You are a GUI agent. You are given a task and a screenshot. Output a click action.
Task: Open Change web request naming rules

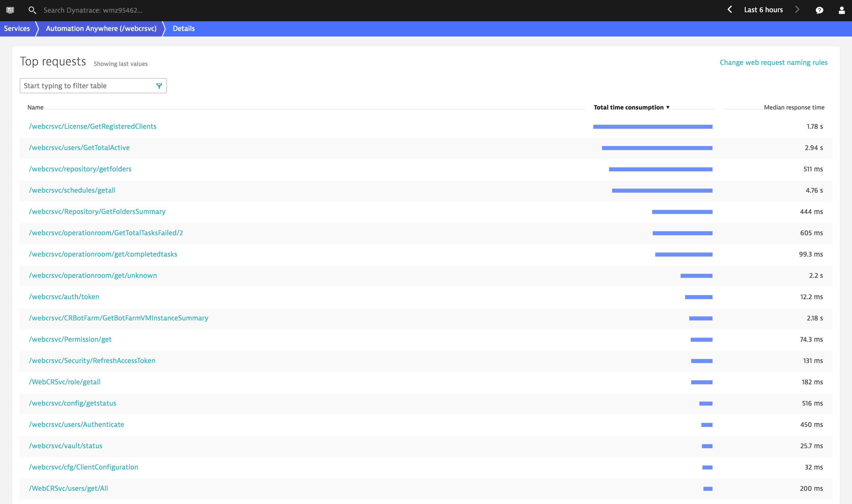click(773, 62)
